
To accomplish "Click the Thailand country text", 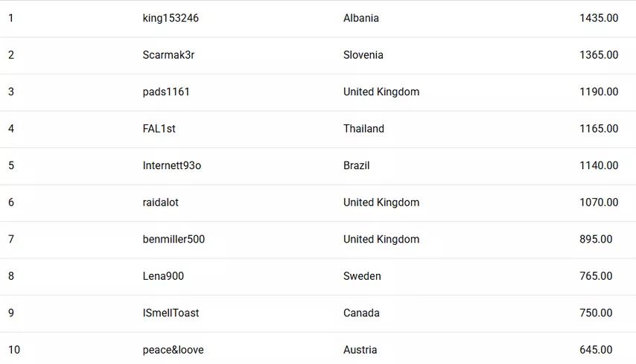I will click(x=363, y=129).
